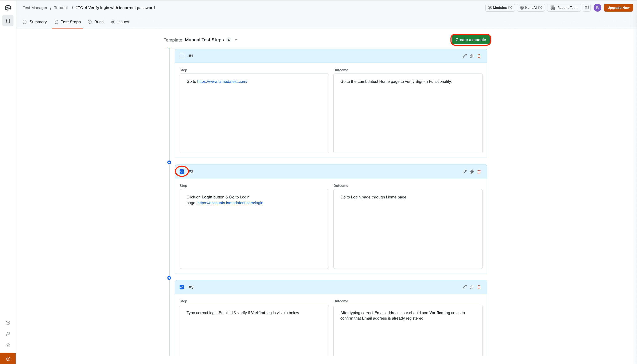
Task: Click into step #3 Step text box
Action: pyautogui.click(x=254, y=330)
